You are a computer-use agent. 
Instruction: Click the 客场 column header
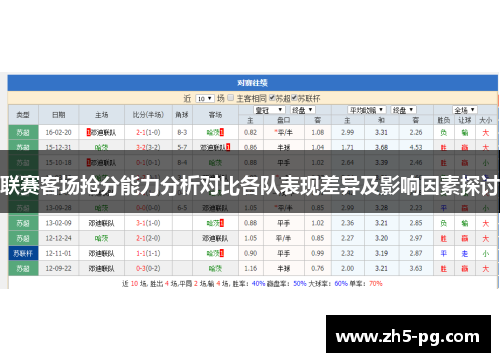tap(215, 115)
